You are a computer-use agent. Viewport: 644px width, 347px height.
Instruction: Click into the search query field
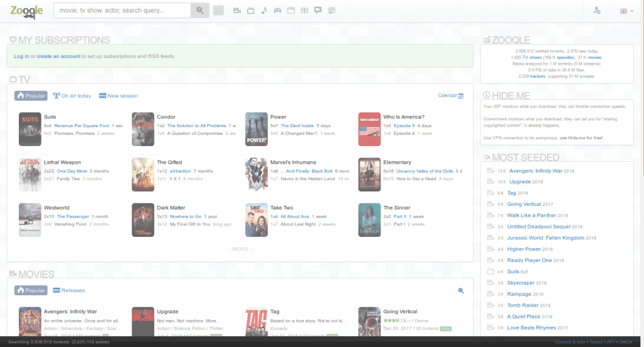[x=123, y=11]
